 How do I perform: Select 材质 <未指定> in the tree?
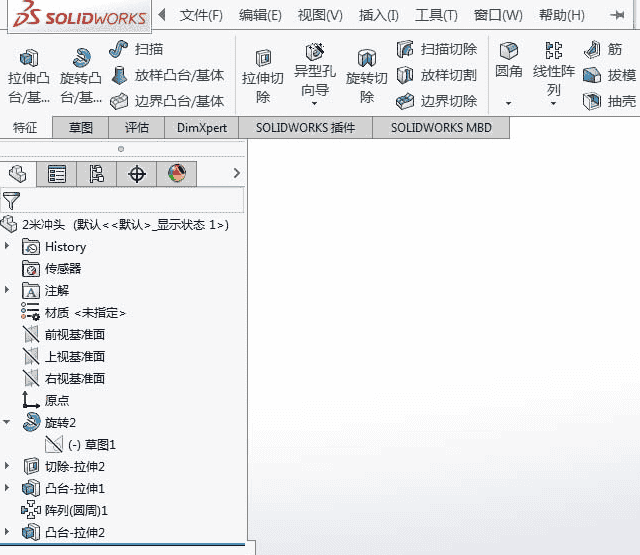[x=73, y=313]
